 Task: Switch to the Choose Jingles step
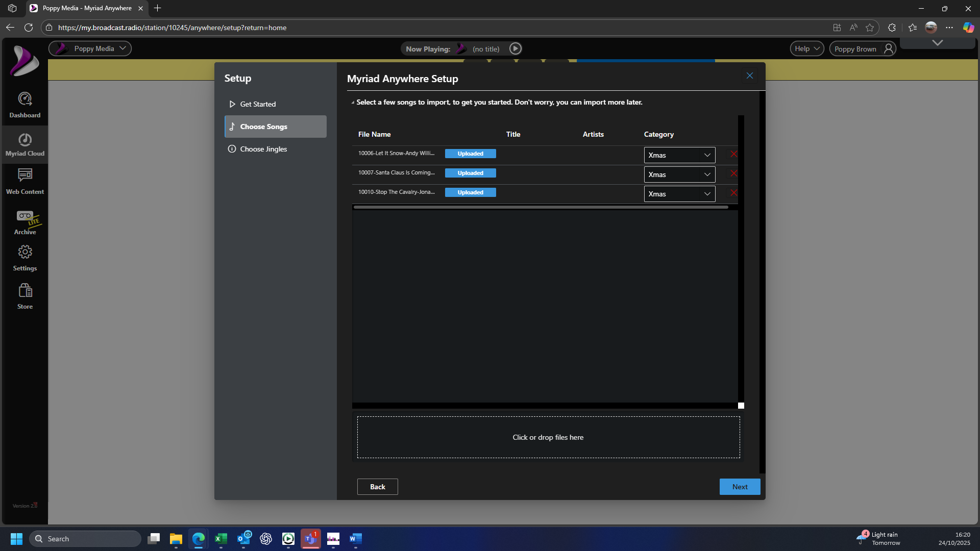pyautogui.click(x=263, y=149)
